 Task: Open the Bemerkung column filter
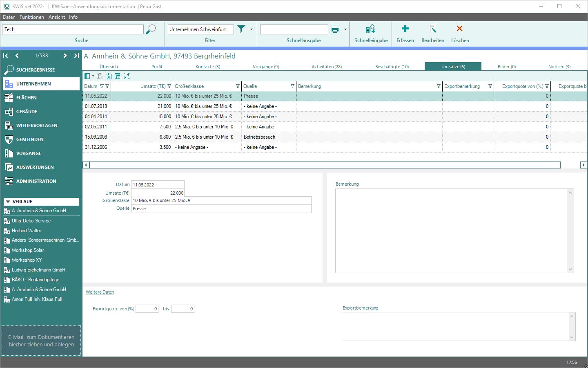coord(439,86)
